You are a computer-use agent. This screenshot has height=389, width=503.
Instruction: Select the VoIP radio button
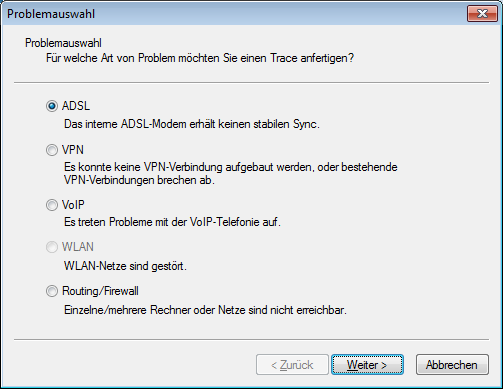[x=52, y=205]
